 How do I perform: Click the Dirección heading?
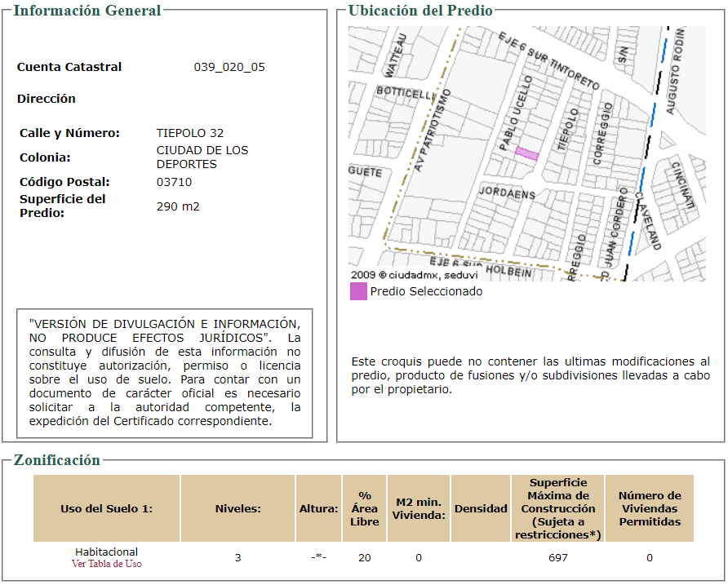[47, 99]
